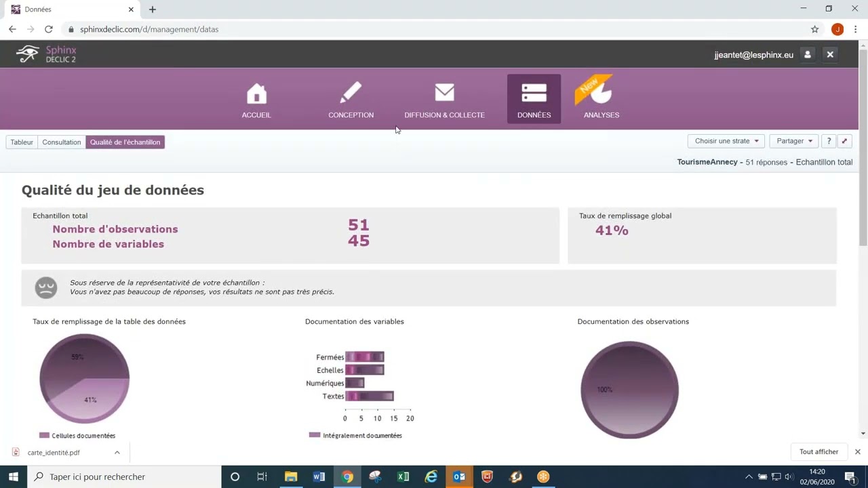Screen dimensions: 868x488
Task: Click the Intégralement documentées legend swatch
Action: [315, 434]
